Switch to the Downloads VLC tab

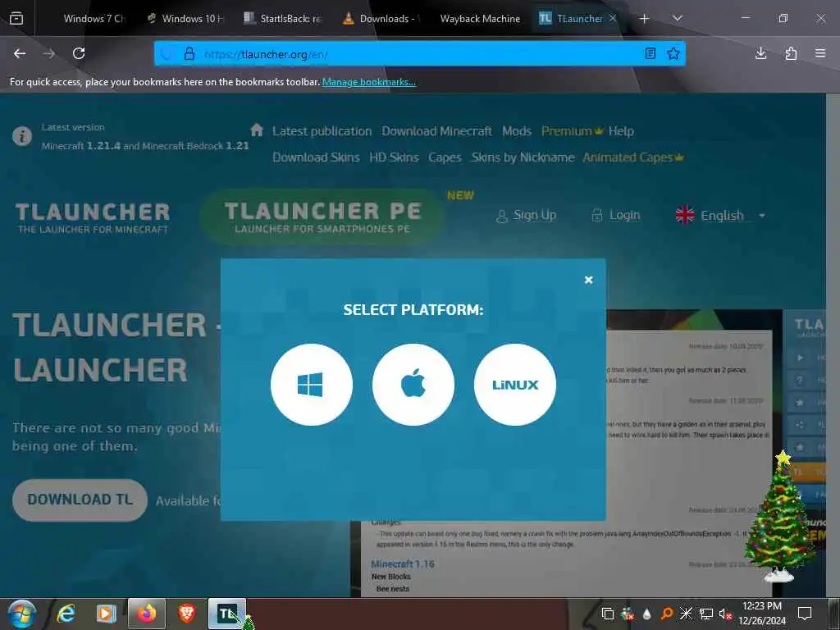381,19
